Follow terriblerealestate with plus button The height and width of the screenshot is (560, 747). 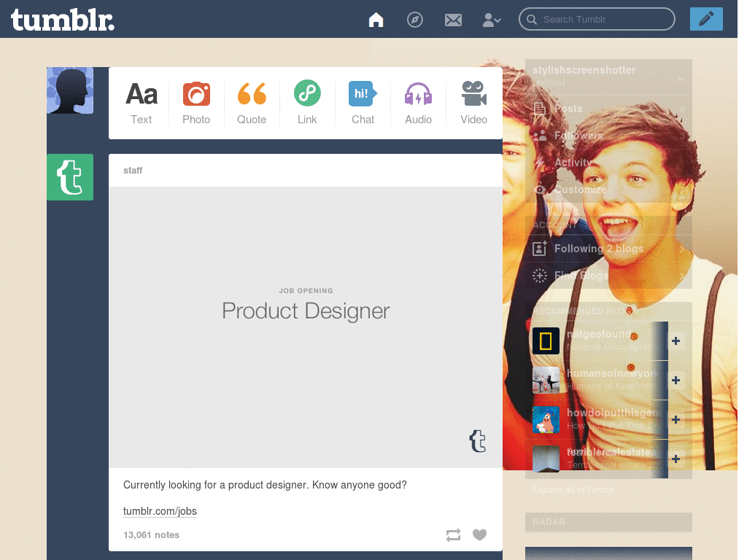(676, 459)
